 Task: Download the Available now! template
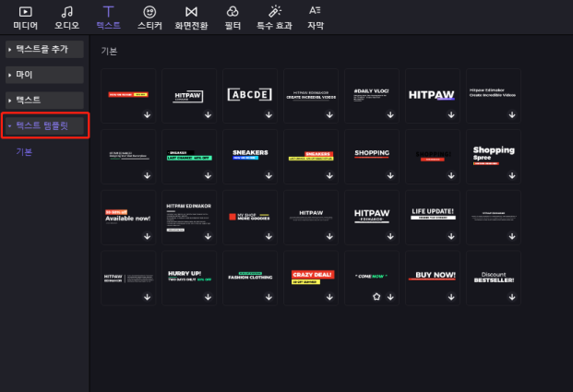(x=148, y=236)
